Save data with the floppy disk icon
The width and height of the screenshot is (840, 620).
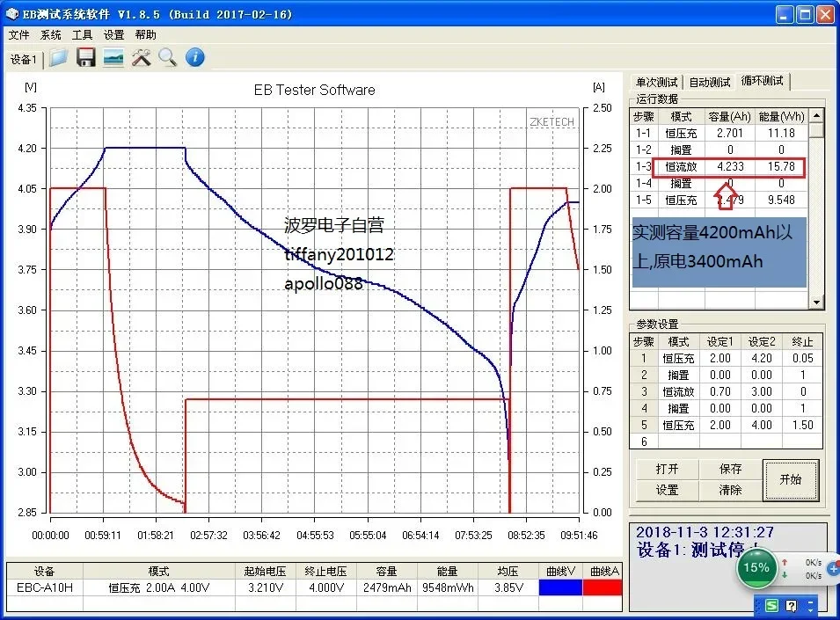(85, 58)
